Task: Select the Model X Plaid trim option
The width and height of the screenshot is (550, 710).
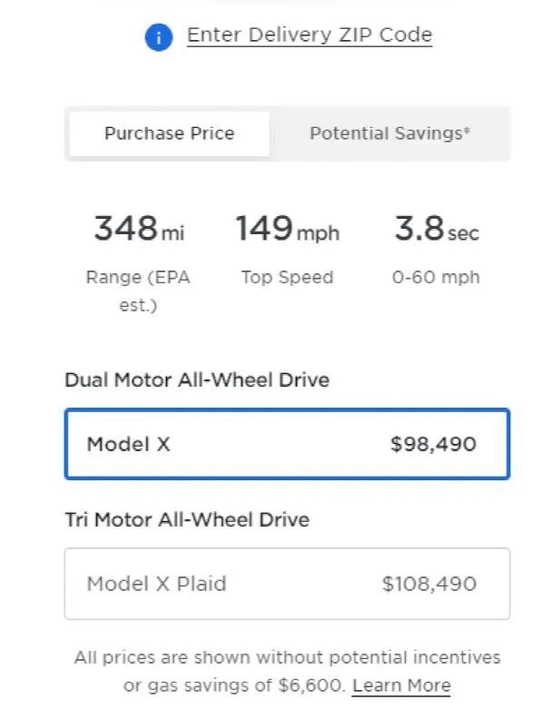Action: 287,584
